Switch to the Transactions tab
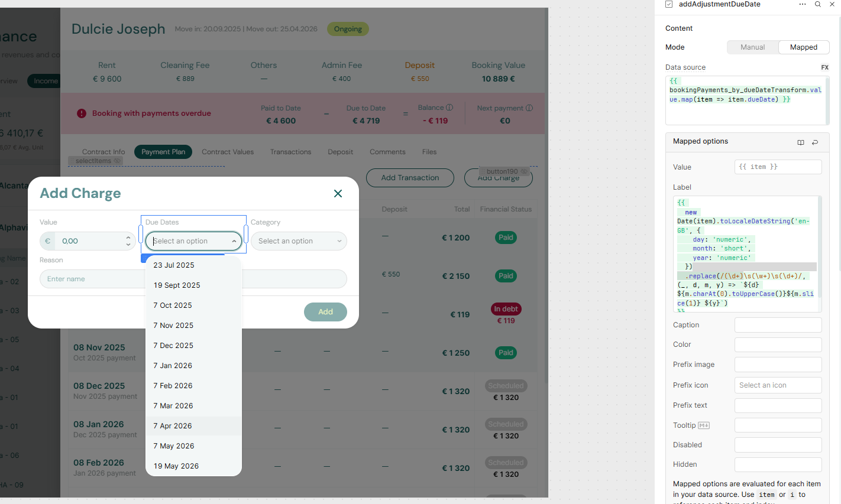This screenshot has width=841, height=504. (x=290, y=152)
